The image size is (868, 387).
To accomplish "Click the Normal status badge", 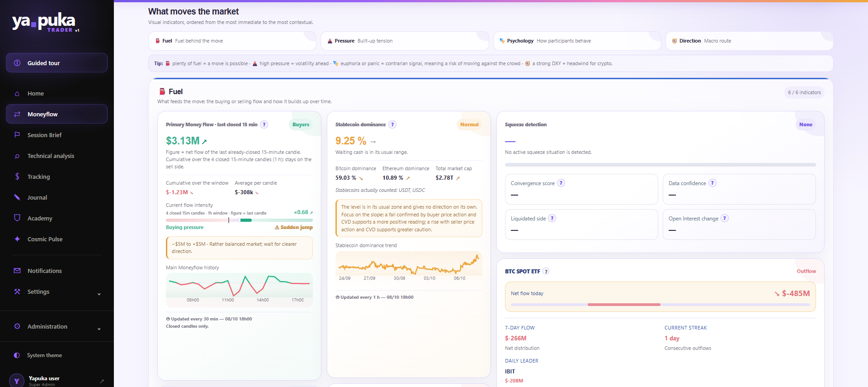I will point(469,124).
